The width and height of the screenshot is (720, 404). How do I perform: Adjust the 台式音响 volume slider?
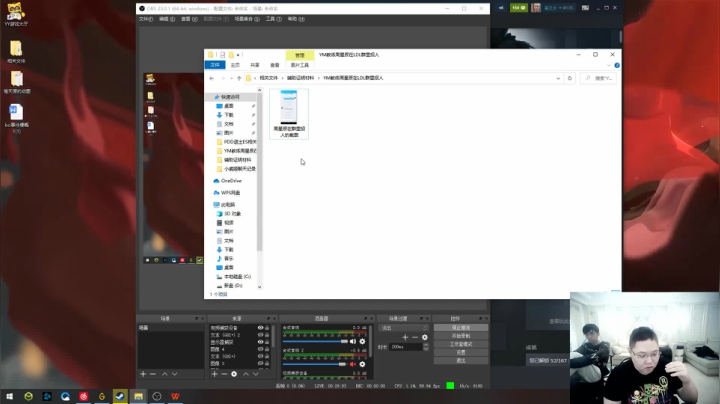coord(315,342)
